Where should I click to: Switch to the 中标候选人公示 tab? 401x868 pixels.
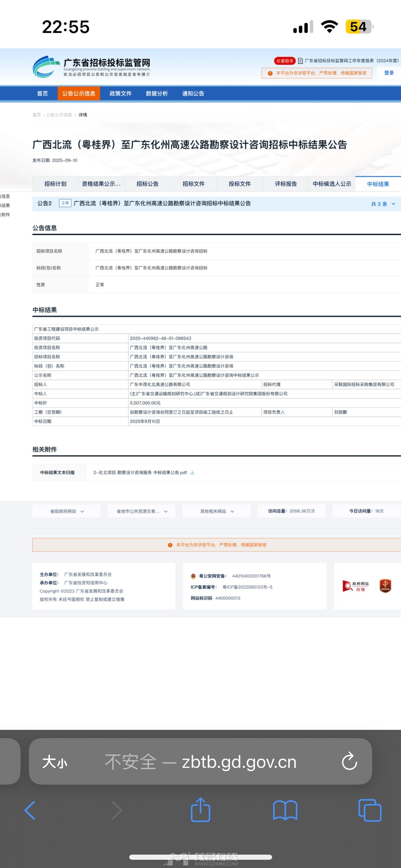point(332,184)
